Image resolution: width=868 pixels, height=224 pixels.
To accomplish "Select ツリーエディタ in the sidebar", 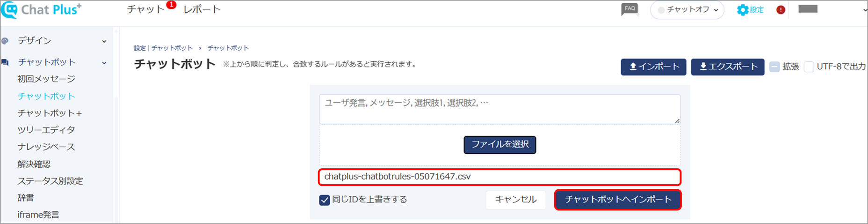I will [46, 130].
